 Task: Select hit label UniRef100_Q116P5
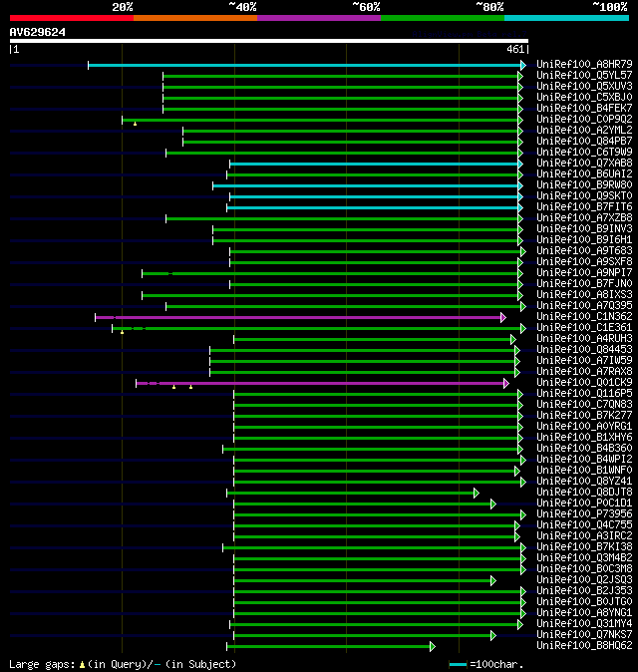click(x=584, y=394)
